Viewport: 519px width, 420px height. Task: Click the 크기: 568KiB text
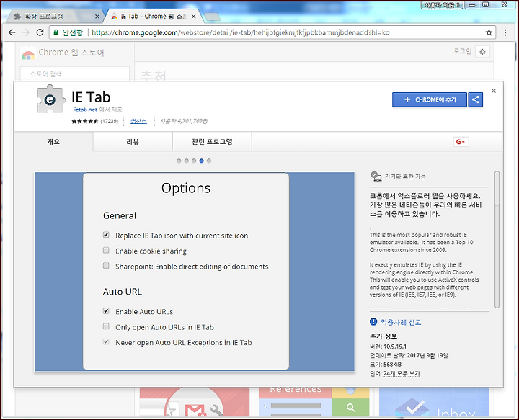click(386, 365)
